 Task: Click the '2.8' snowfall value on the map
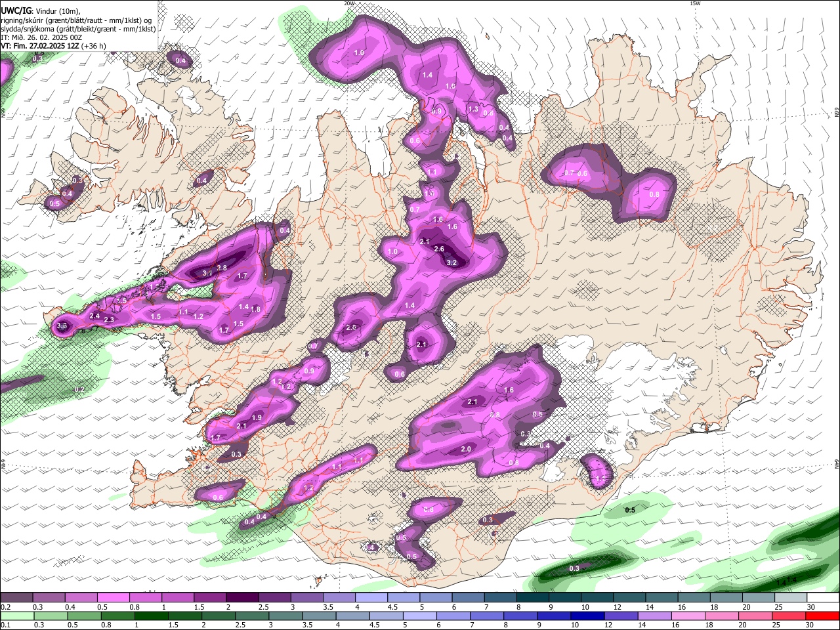(x=222, y=268)
